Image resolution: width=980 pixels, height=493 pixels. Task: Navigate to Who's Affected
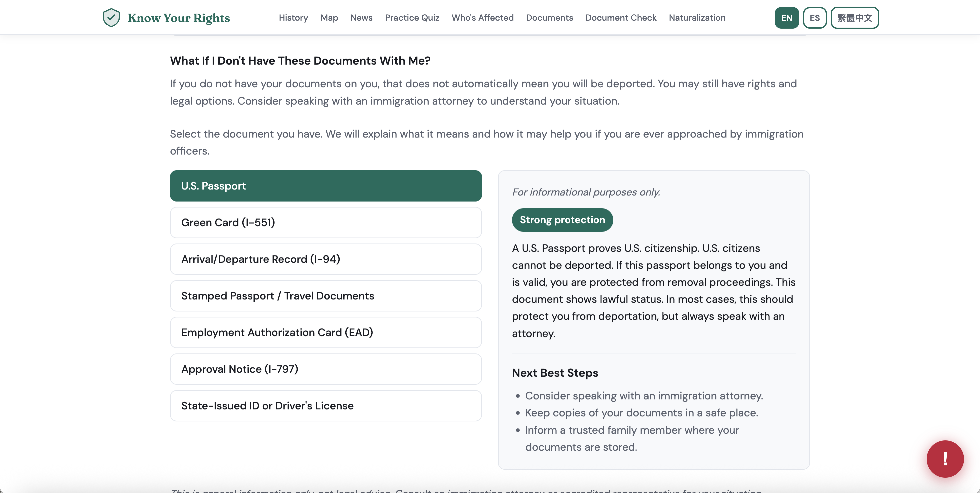coord(482,18)
